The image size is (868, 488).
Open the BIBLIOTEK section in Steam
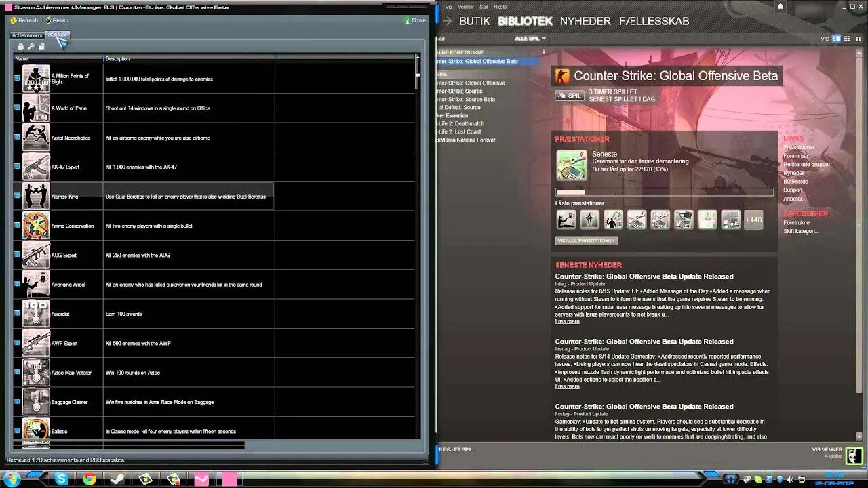(525, 21)
